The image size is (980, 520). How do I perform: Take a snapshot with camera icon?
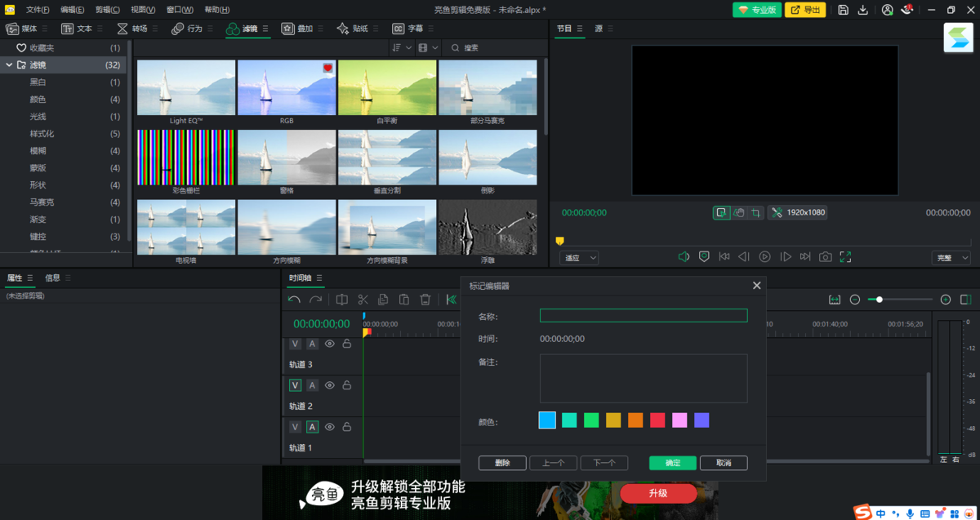pos(826,257)
